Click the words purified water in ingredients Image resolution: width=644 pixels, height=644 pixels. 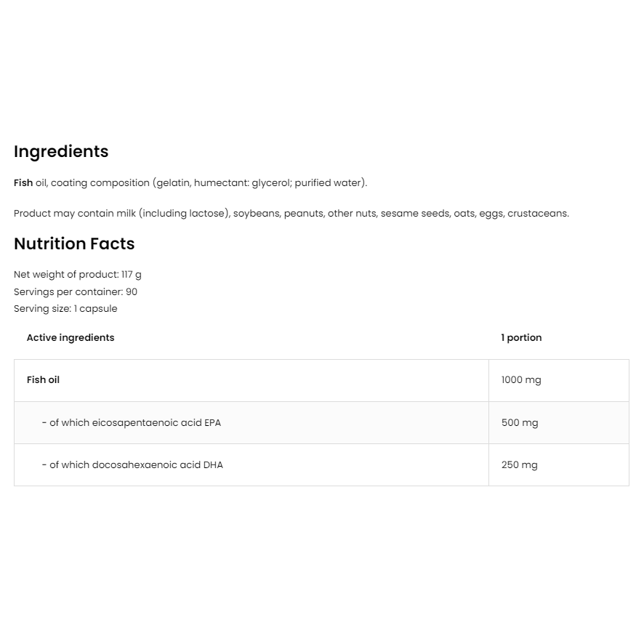click(328, 183)
